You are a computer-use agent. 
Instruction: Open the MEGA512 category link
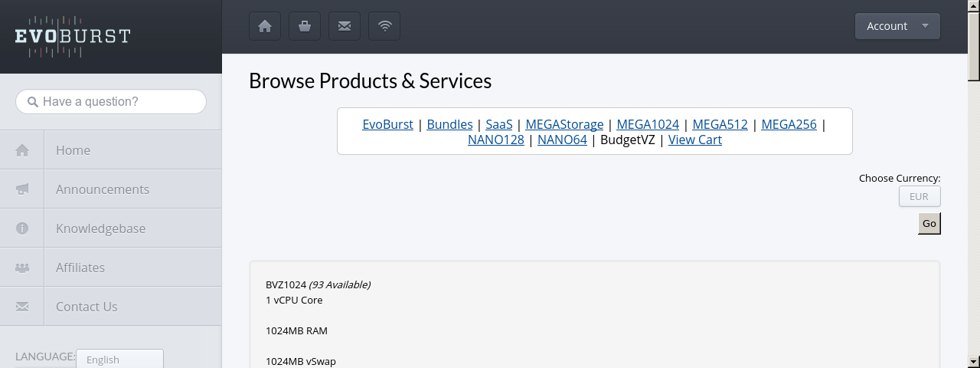pos(720,124)
